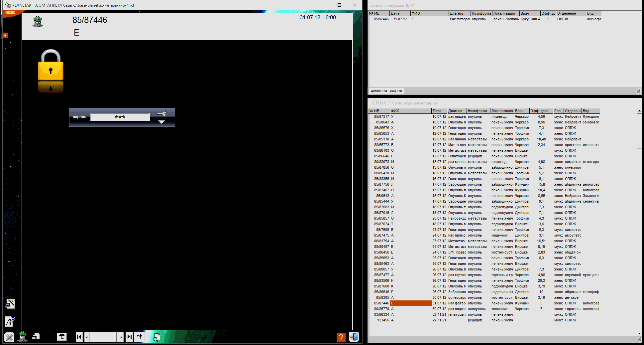Viewport: 644px width, 345px height.
Task: Click the key icon beside password field
Action: (x=162, y=114)
